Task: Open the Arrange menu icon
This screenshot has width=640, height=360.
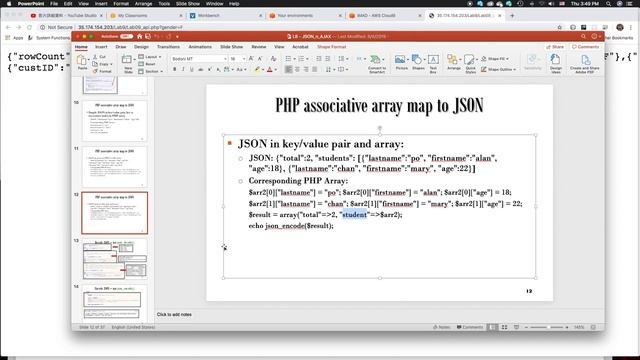Action: (453, 62)
